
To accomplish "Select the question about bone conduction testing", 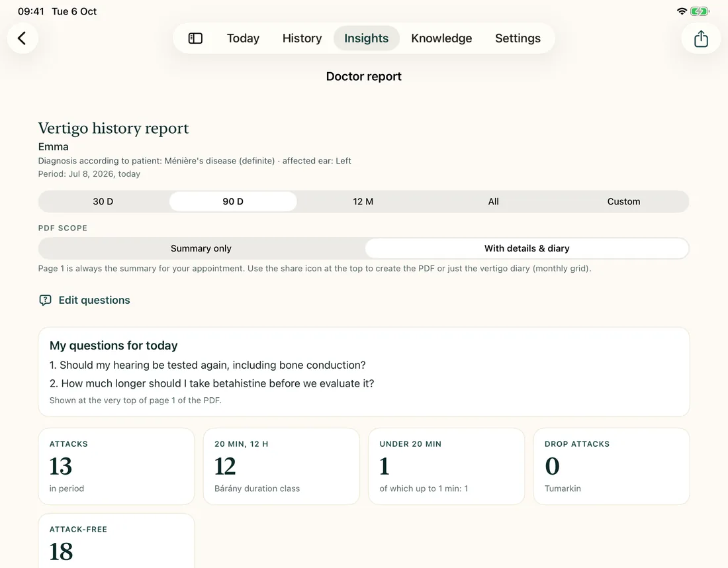I will coord(208,365).
